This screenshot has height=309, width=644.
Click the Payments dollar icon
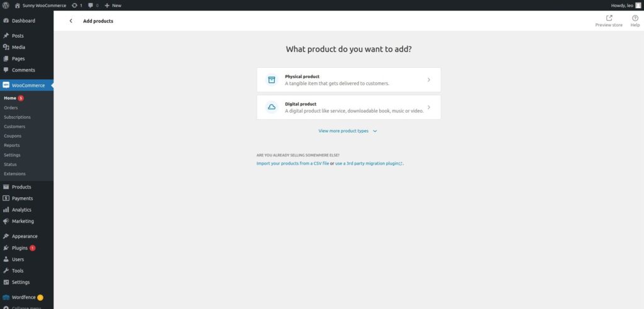coord(6,198)
